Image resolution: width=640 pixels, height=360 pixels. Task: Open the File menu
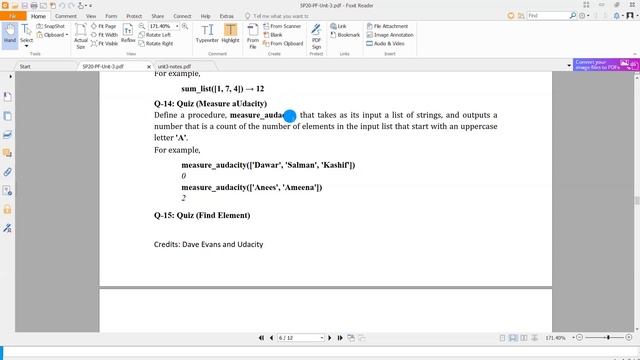click(x=13, y=16)
